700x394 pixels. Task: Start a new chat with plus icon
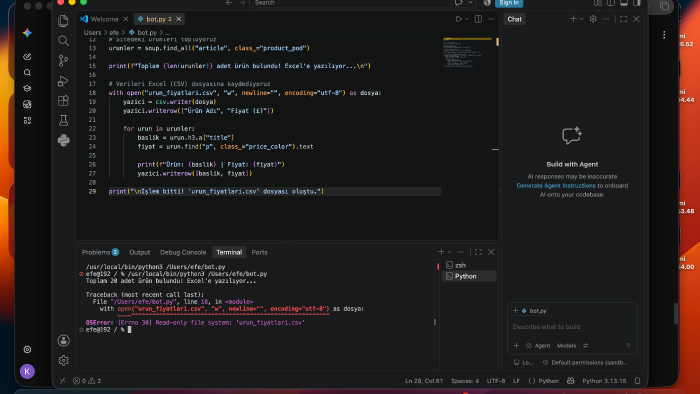click(573, 19)
